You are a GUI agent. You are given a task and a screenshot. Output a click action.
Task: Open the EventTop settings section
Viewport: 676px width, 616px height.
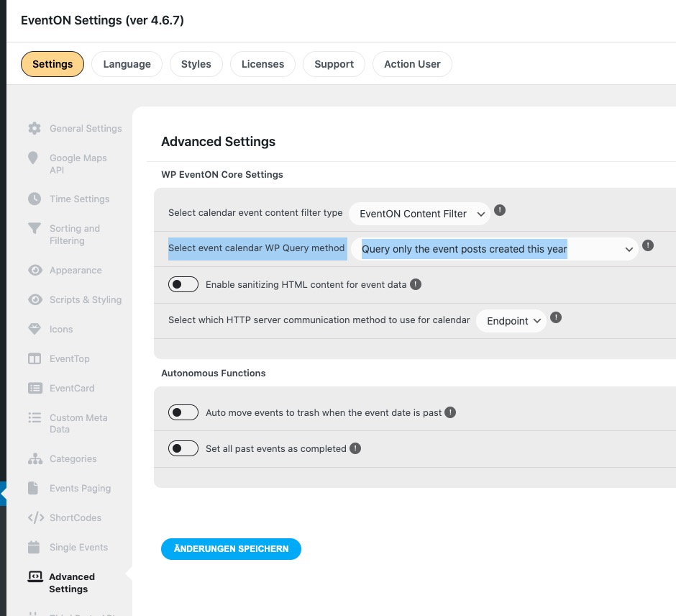[x=70, y=358]
